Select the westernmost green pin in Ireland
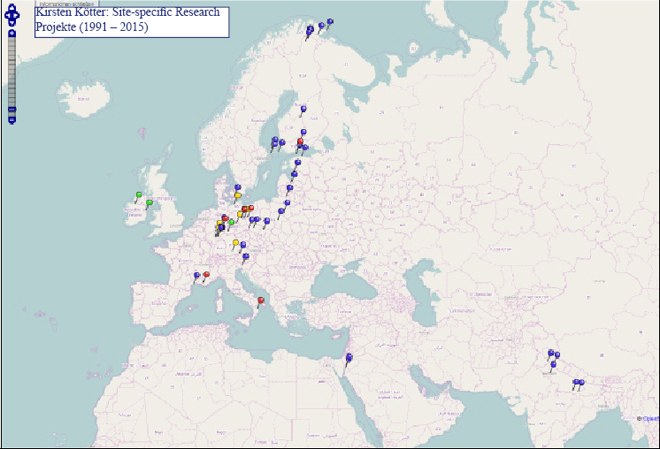Screen dimensions: 660x449 point(139,195)
